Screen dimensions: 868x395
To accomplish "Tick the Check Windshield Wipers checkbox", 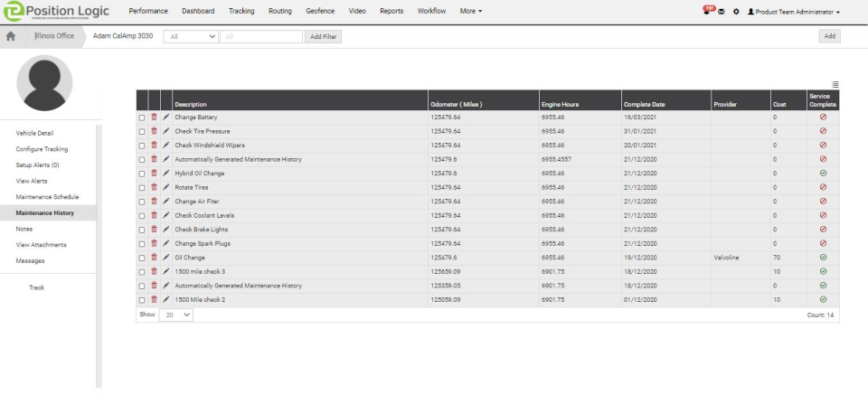I will tap(142, 146).
